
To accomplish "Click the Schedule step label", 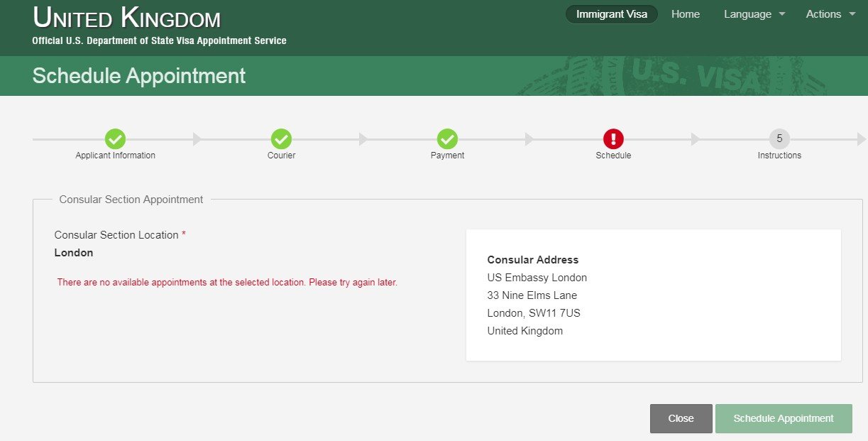I will pyautogui.click(x=613, y=156).
